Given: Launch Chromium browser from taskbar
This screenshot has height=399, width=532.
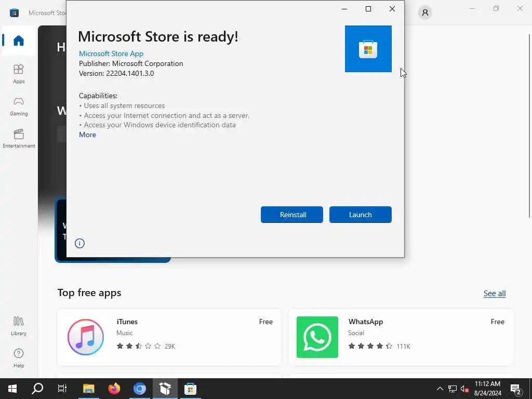Looking at the screenshot, I should point(139,389).
